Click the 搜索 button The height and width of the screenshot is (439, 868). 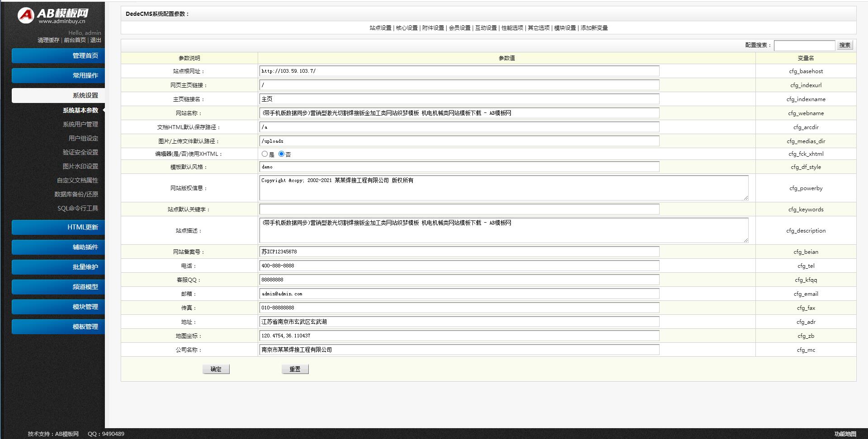[x=845, y=45]
